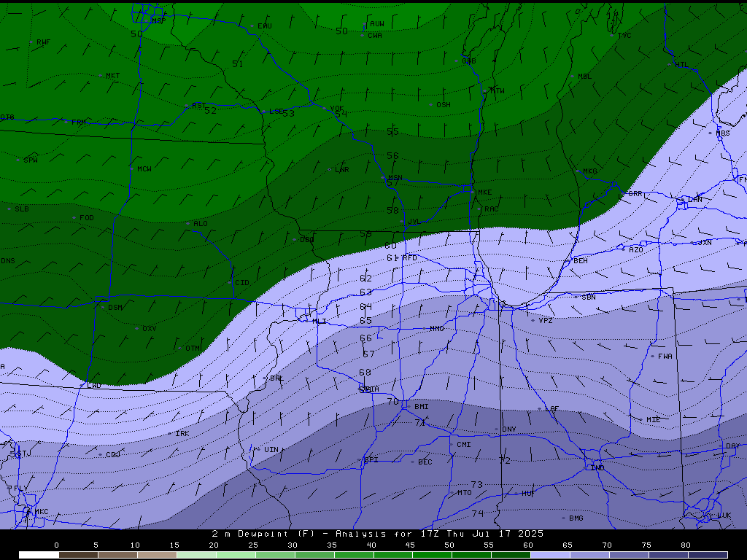Pick the CID station label
Image resolution: width=747 pixels, height=560 pixels.
click(x=242, y=283)
